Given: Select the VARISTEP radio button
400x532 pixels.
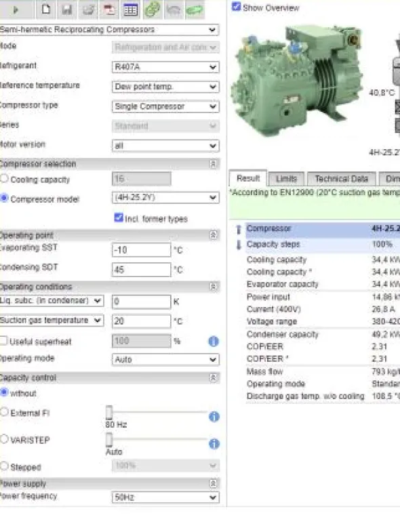Looking at the screenshot, I should pos(4,439).
